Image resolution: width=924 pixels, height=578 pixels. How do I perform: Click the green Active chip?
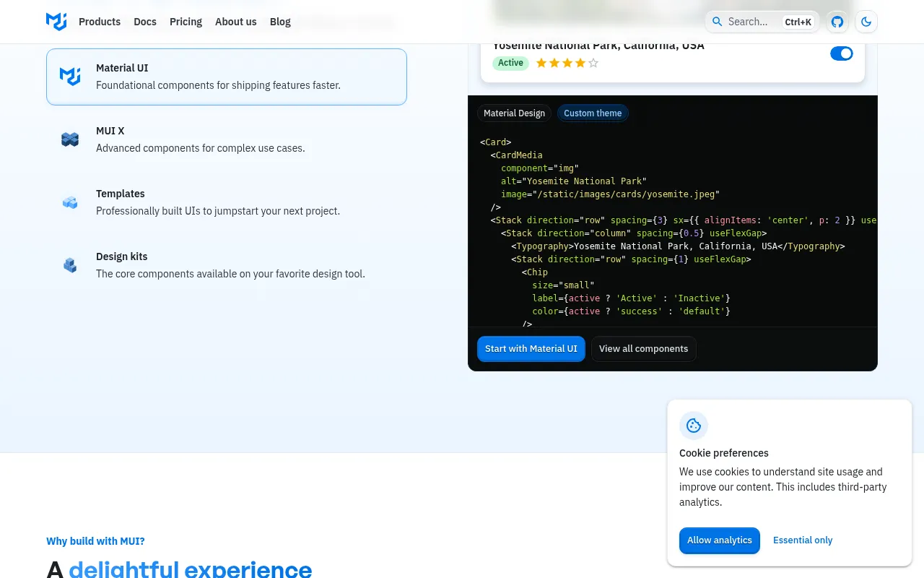coord(510,63)
